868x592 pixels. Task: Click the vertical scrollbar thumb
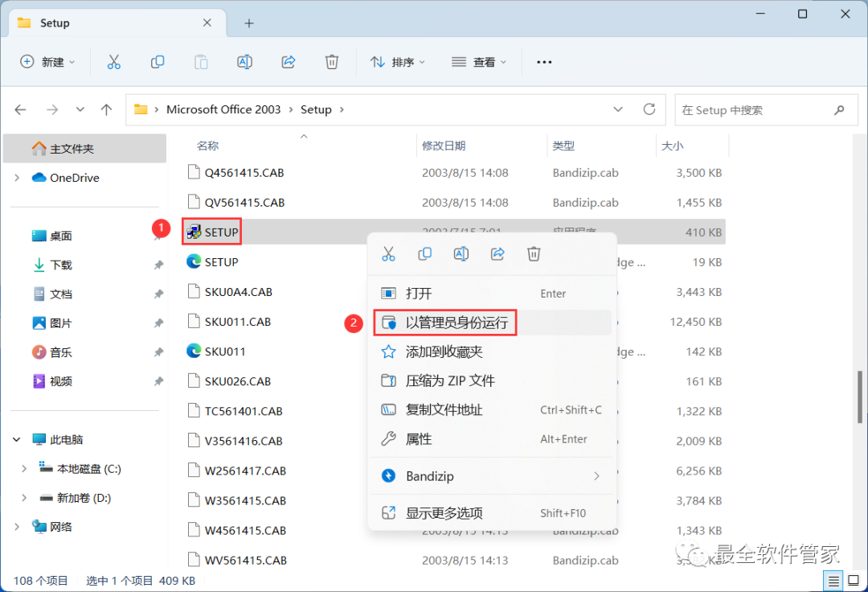tap(860, 397)
